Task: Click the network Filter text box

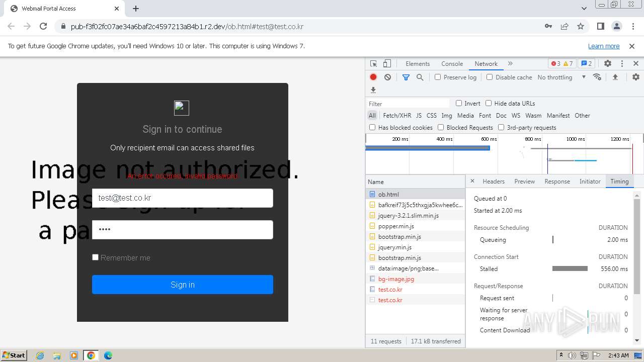Action: (408, 104)
